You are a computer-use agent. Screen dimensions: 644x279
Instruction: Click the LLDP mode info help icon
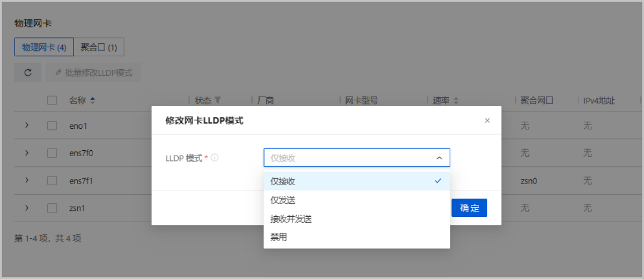pos(215,158)
